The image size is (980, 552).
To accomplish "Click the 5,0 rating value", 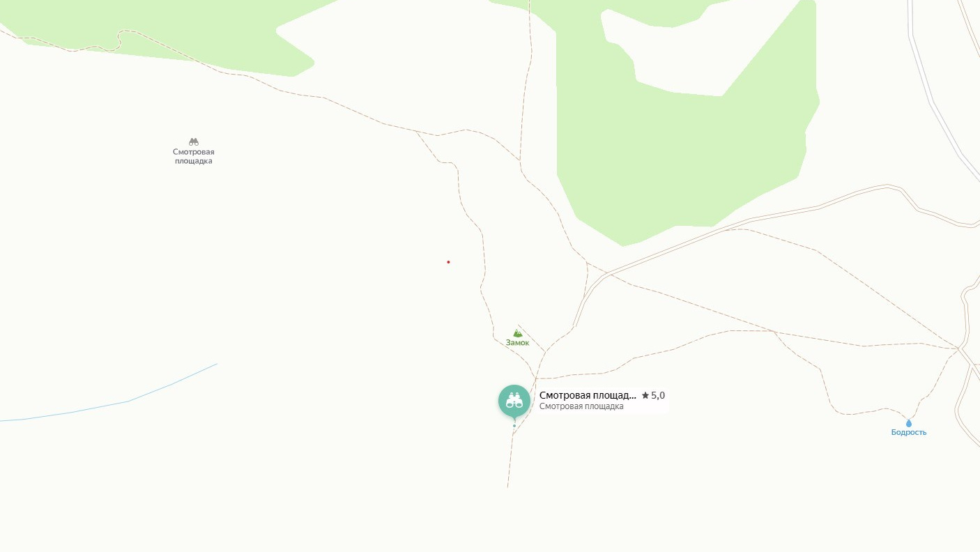I will click(658, 395).
